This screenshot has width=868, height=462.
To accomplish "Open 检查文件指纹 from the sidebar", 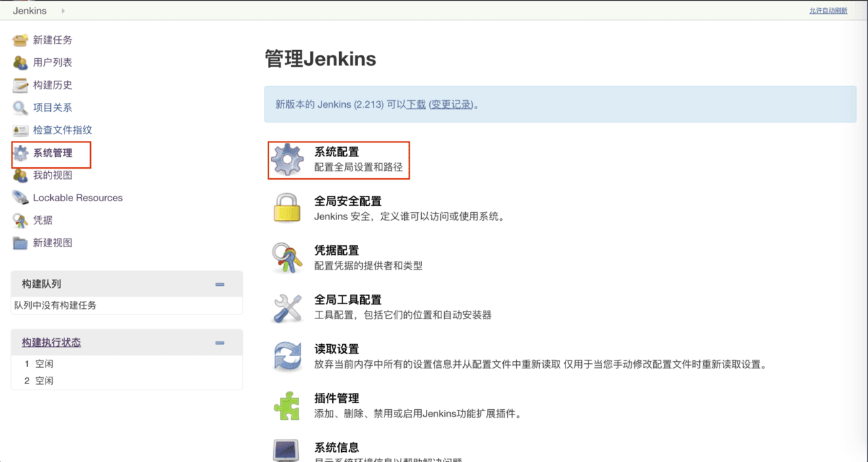I will (62, 130).
